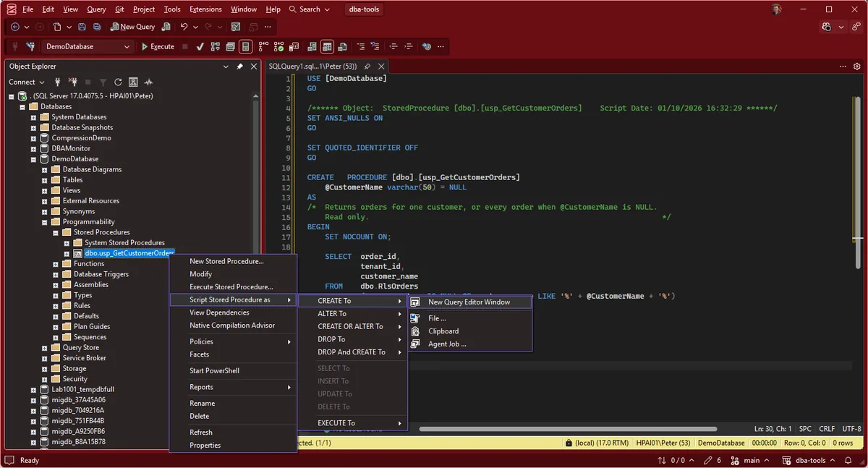868x468 pixels.
Task: Click the UTF-8 encoding indicator
Action: pos(851,429)
